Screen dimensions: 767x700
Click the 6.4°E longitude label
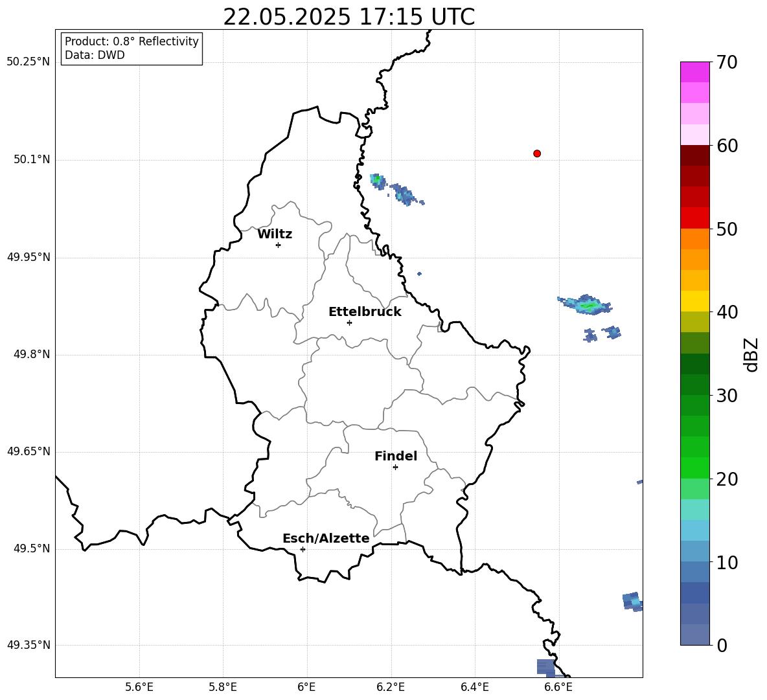474,687
